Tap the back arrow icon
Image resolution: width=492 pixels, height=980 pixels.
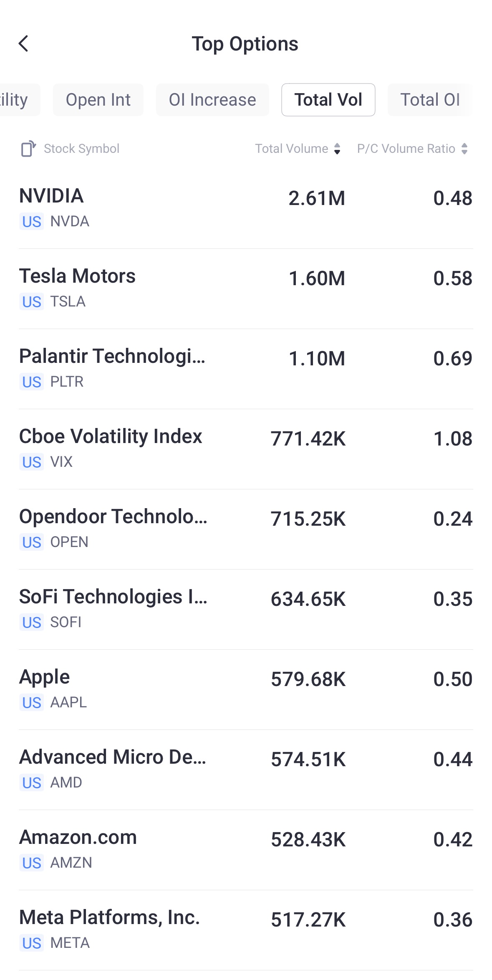tap(23, 43)
